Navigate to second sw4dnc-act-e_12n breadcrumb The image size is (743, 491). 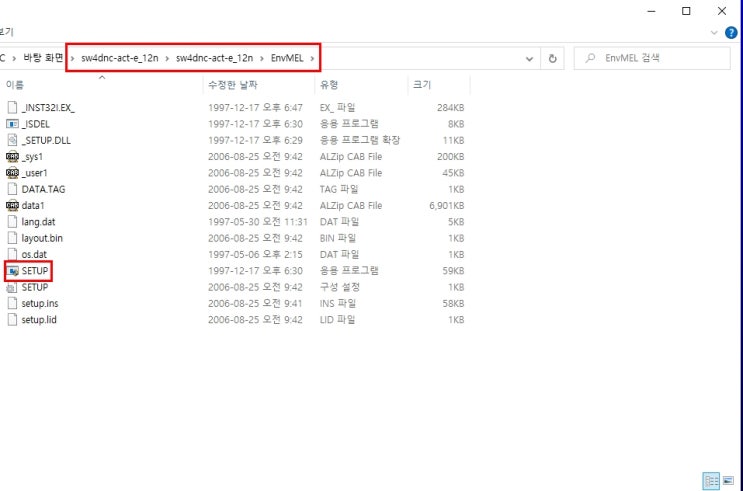[214, 58]
